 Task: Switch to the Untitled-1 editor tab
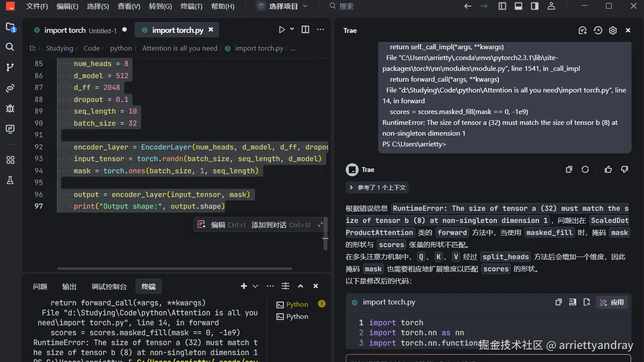(x=80, y=30)
